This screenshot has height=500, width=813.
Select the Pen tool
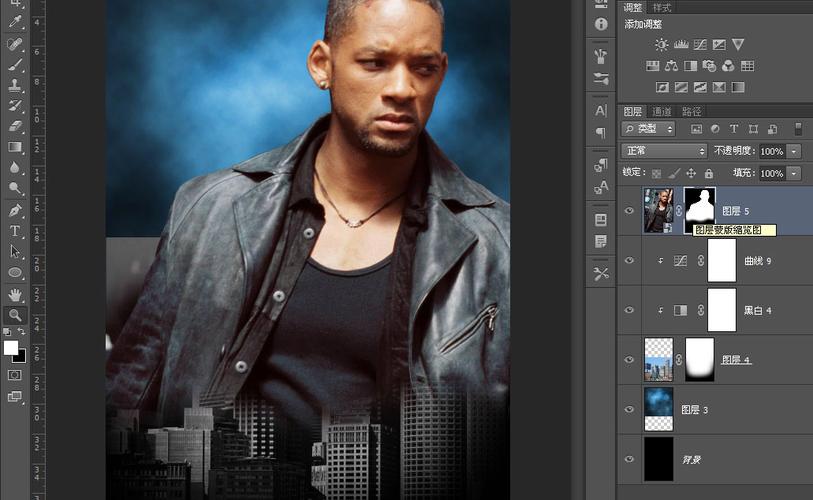coord(16,210)
